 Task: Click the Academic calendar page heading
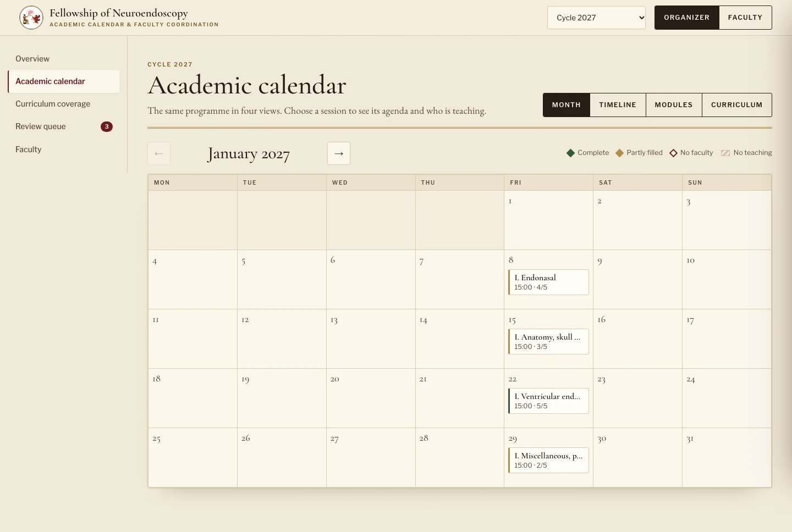[x=247, y=85]
